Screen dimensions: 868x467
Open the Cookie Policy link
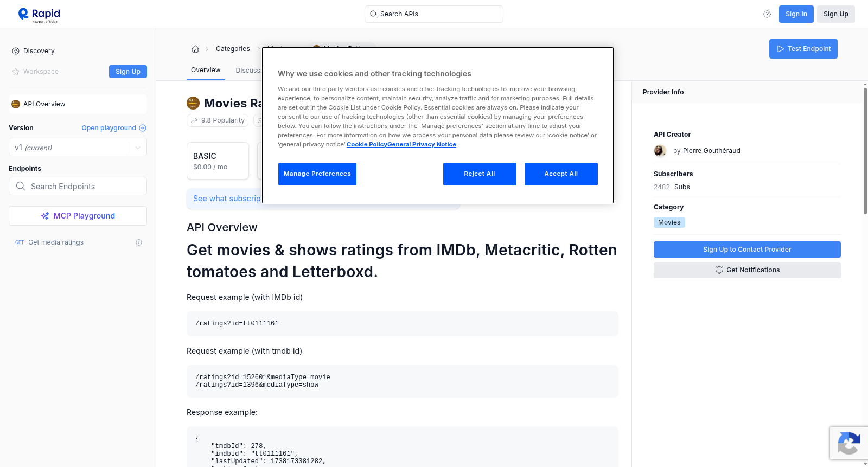(367, 144)
